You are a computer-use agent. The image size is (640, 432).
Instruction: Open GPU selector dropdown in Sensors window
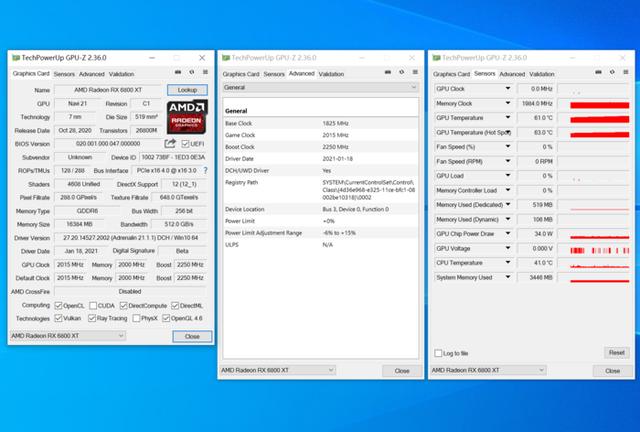[x=488, y=370]
